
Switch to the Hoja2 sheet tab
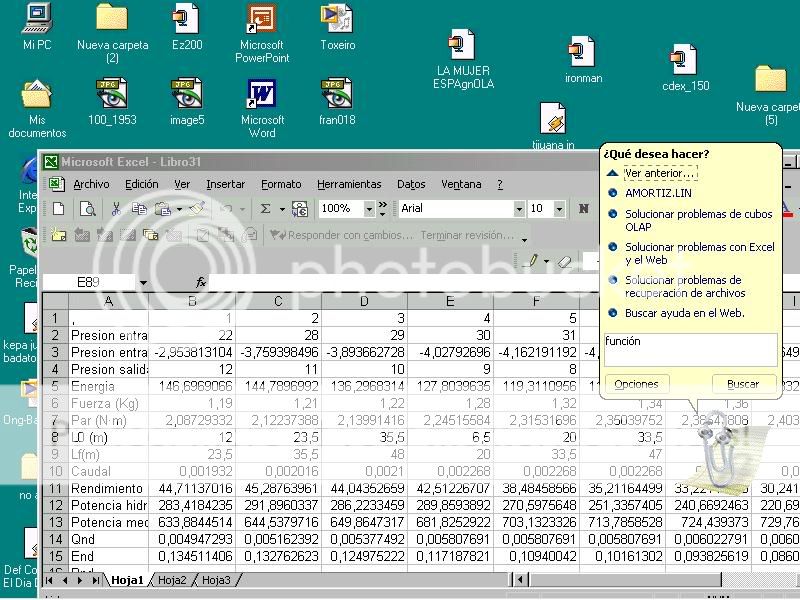(172, 580)
